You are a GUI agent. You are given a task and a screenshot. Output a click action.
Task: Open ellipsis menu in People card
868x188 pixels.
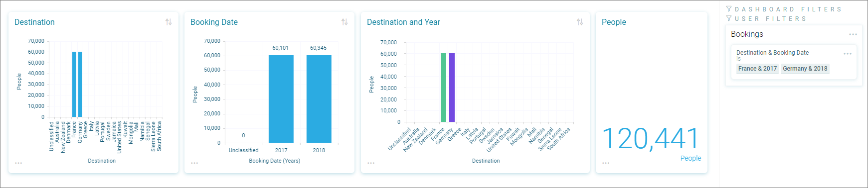pyautogui.click(x=606, y=163)
